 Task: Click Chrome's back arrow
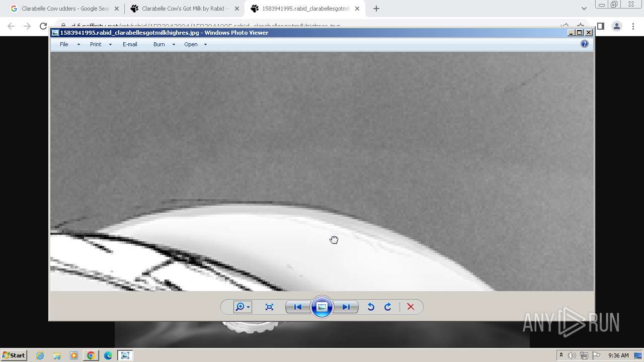[11, 26]
